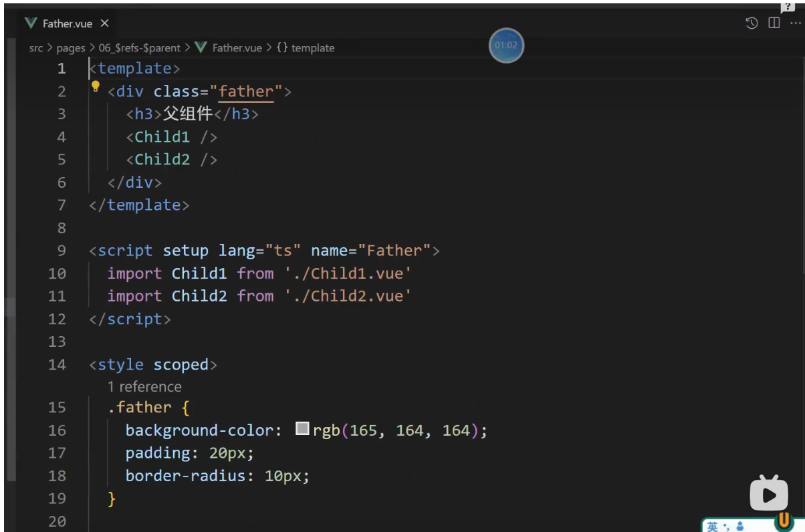Click the 01:02 recording timer bubble

tap(506, 45)
